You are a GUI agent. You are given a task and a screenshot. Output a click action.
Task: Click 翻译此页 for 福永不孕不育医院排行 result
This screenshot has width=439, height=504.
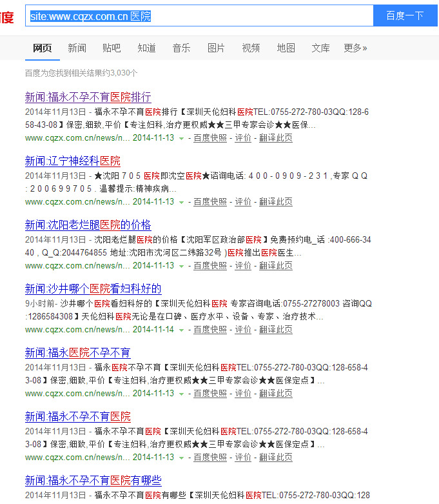point(276,138)
